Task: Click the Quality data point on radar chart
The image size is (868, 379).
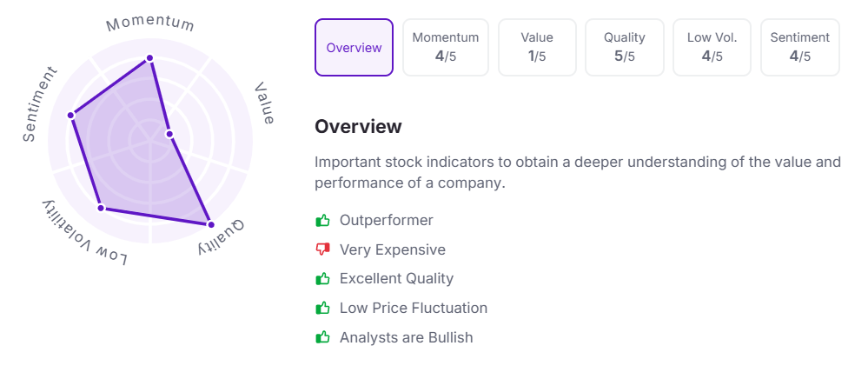Action: (210, 224)
